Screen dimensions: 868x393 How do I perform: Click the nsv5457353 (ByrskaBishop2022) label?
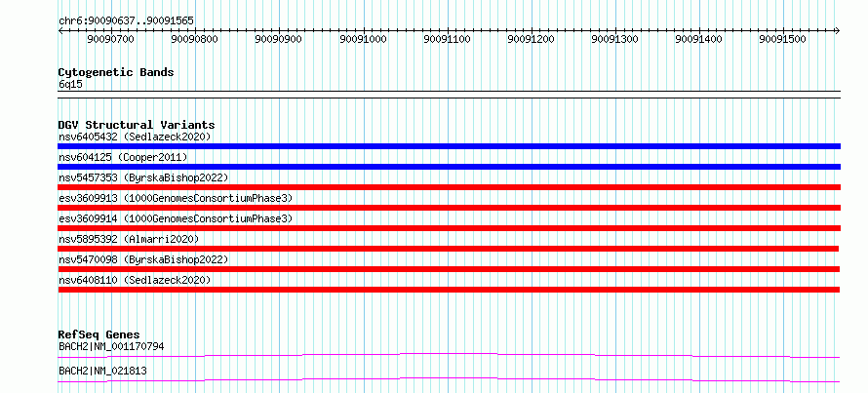click(143, 177)
